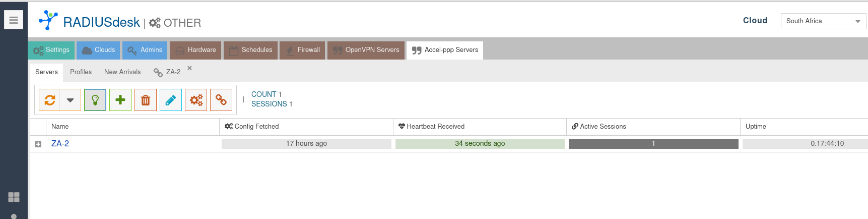Click the Active Sessions bar for ZA-2
Viewport: 868px width, 219px height.
click(653, 144)
